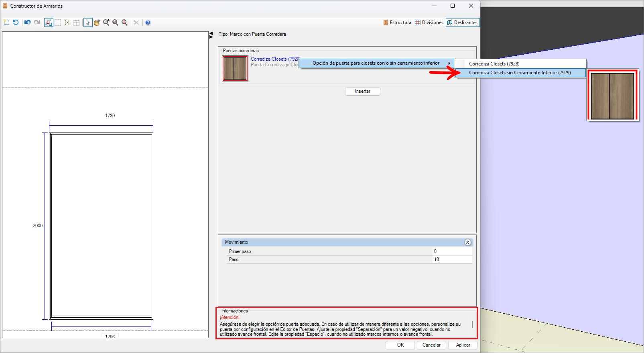Click the door opening direction icon
The height and width of the screenshot is (353, 644).
67,22
